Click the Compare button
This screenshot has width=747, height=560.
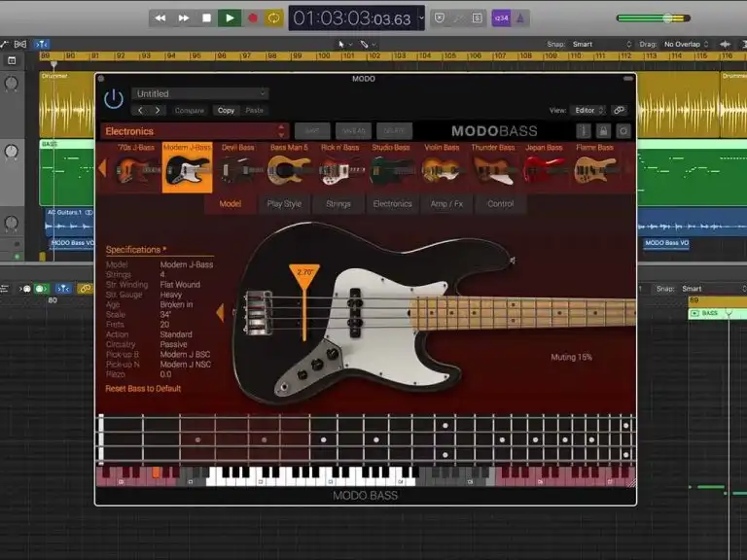[189, 110]
